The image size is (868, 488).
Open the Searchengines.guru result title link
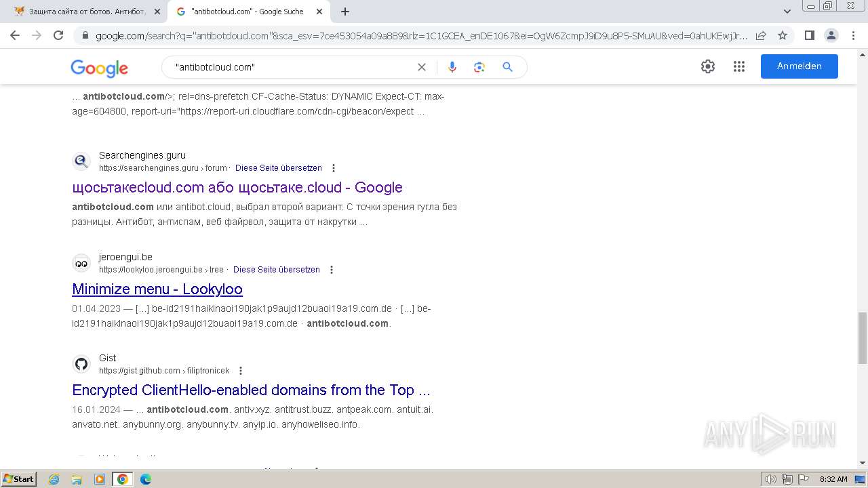click(237, 188)
